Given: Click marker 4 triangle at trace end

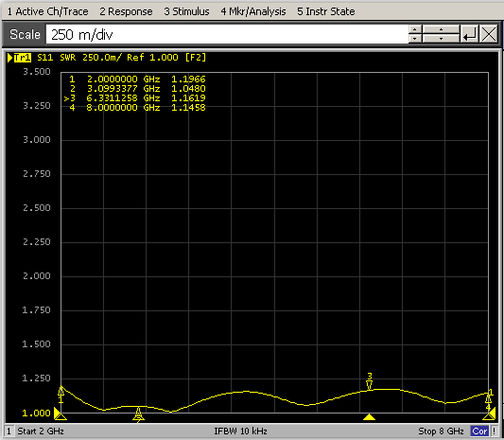Looking at the screenshot, I should click(x=488, y=399).
